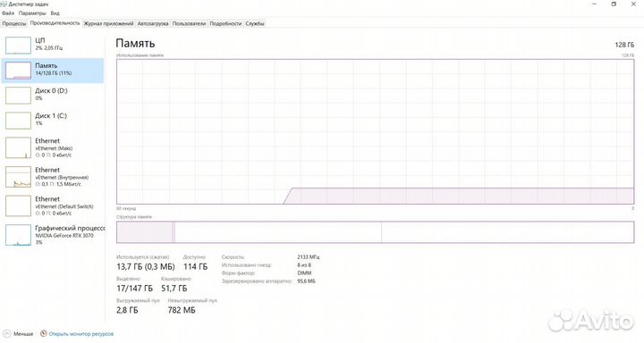Switch to the Пользователи tab
This screenshot has width=644, height=343.
point(189,24)
